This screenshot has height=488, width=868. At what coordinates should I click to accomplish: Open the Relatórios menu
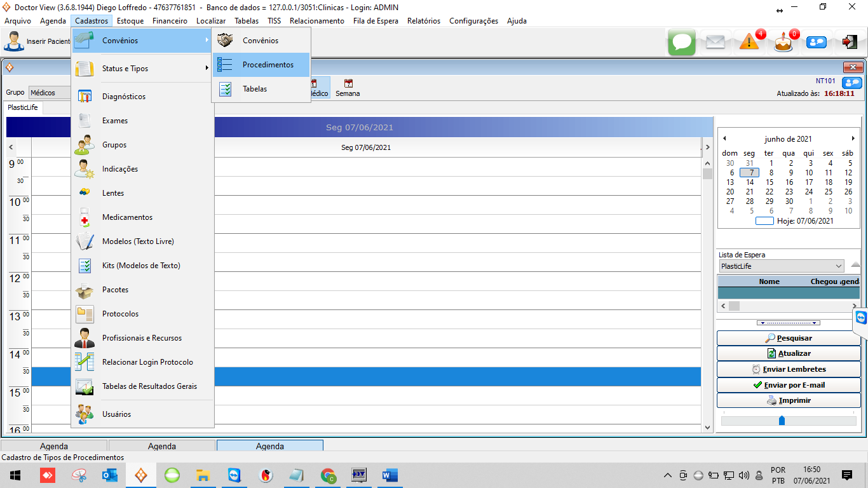(423, 21)
